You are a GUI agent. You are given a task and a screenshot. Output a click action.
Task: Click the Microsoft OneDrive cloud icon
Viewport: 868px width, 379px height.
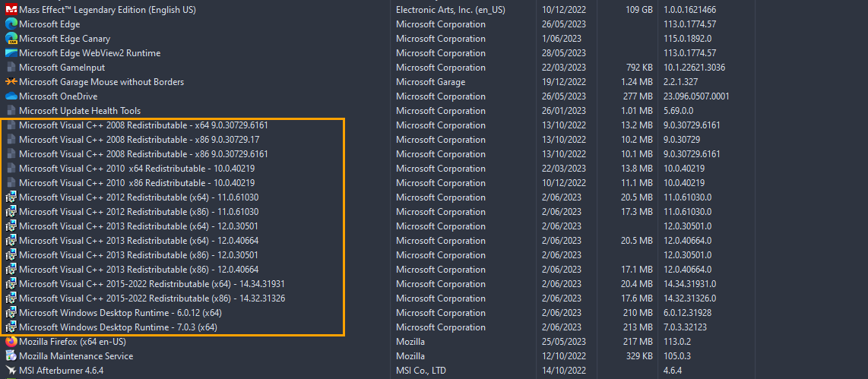(11, 96)
